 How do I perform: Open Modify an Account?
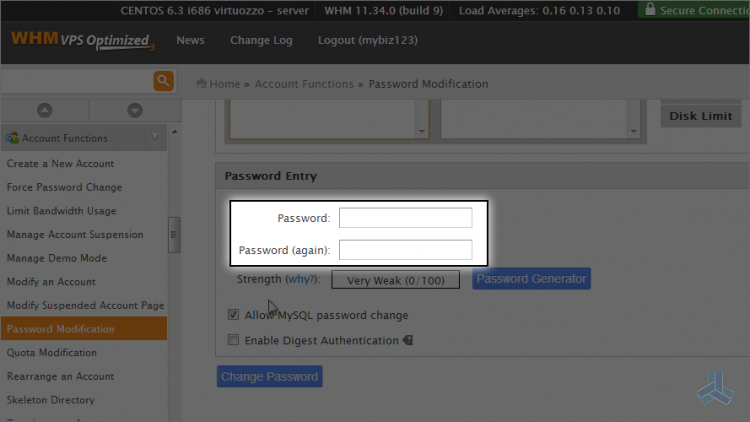tap(51, 281)
